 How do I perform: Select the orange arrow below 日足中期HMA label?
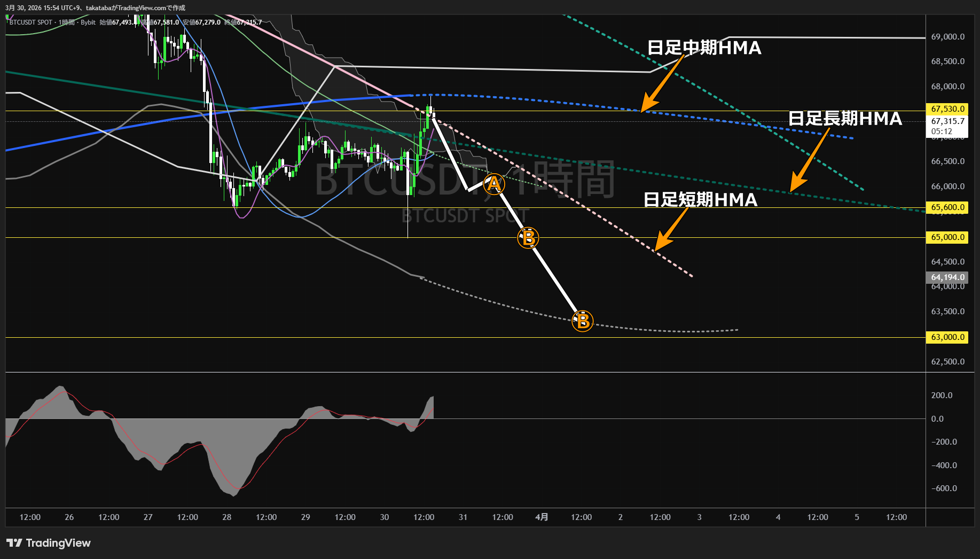(x=662, y=83)
